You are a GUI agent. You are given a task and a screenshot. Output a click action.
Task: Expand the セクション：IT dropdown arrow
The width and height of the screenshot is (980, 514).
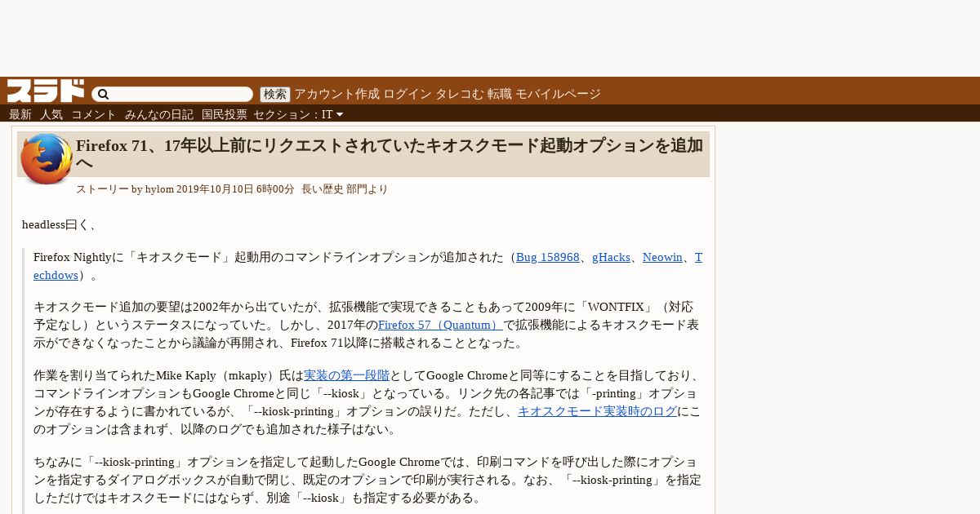[340, 114]
